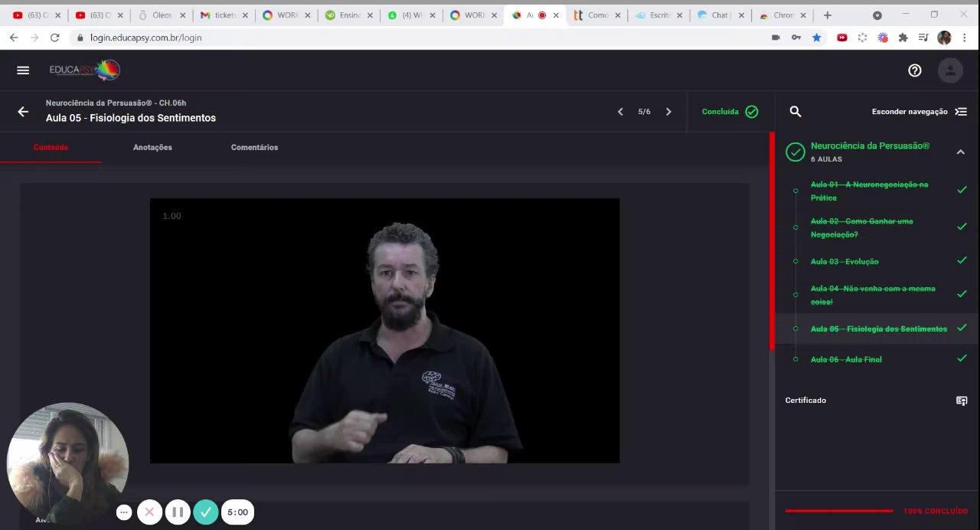Open the tab search dropdown arrow
Viewport: 980px width, 530px height.
[877, 15]
